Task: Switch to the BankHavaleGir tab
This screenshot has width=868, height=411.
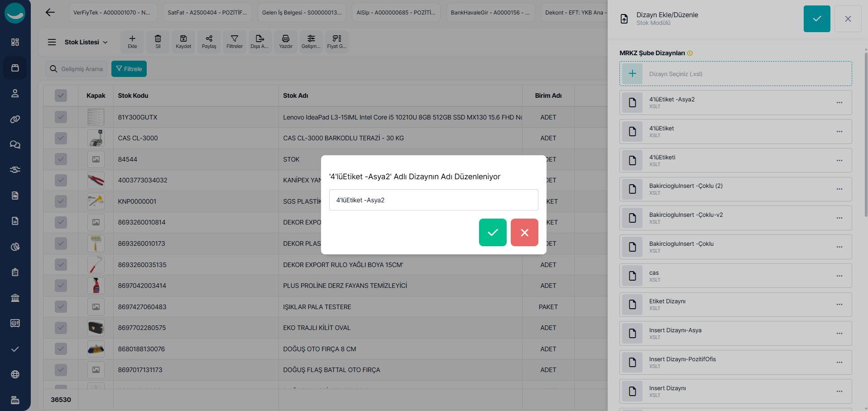Action: click(x=490, y=13)
